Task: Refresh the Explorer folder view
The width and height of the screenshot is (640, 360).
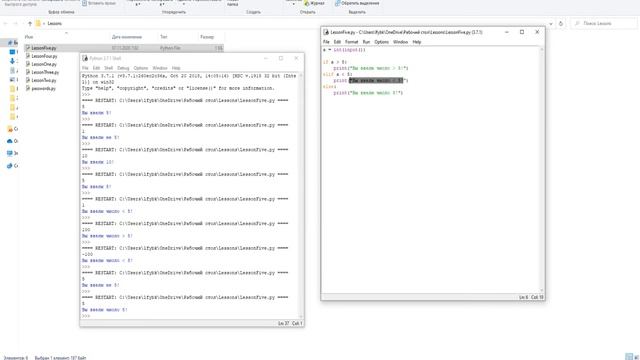Action: pyautogui.click(x=561, y=24)
